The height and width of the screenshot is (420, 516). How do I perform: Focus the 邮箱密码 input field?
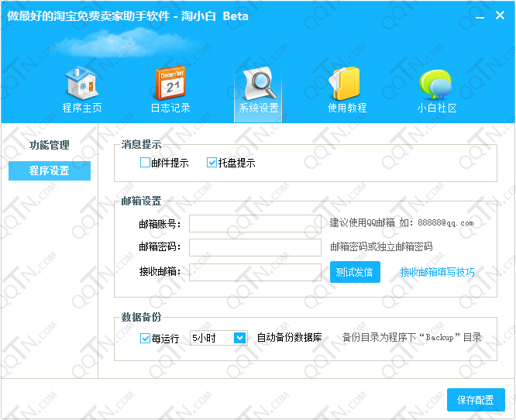(x=255, y=247)
